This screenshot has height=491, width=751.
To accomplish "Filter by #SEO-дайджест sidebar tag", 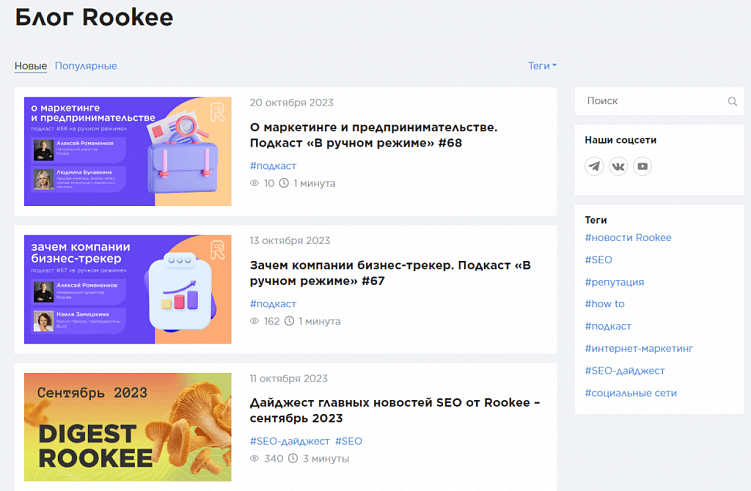I will coord(625,371).
